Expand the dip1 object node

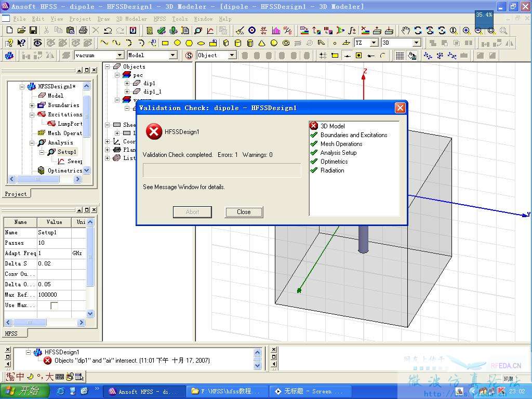[x=127, y=83]
